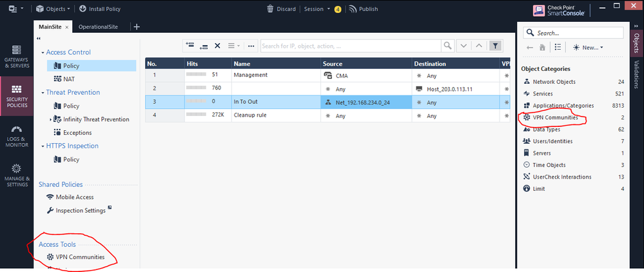
Task: Open VPN Communities under Access Tools
Action: pos(76,257)
